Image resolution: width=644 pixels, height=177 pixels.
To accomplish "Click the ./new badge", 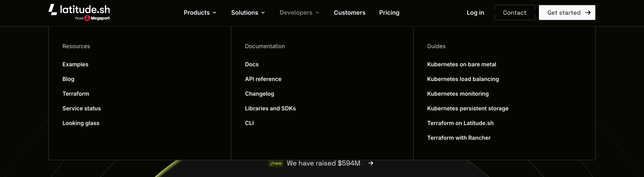I will (x=275, y=163).
